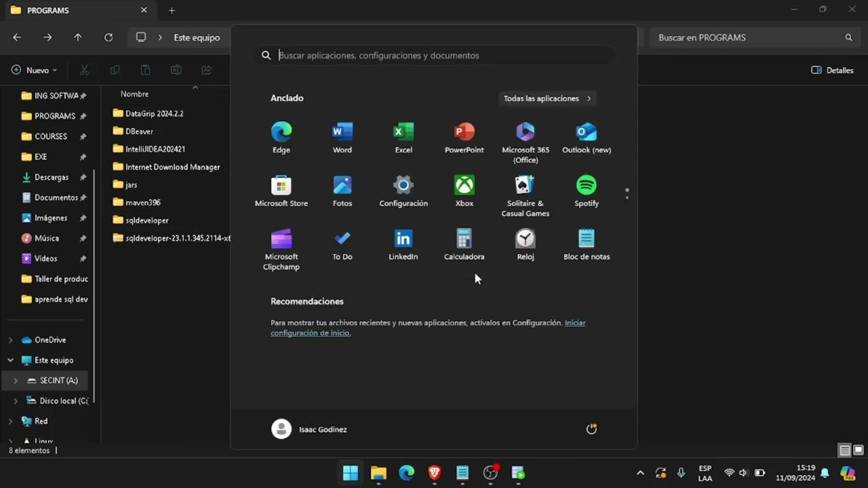Select Internet Download Manager folder
This screenshot has height=488, width=868.
pyautogui.click(x=166, y=166)
